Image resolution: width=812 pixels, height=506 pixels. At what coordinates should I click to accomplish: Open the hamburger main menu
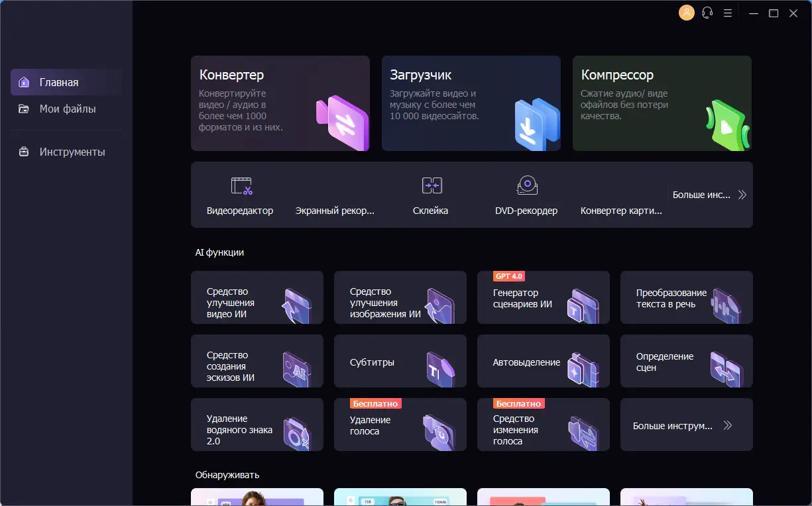(728, 13)
